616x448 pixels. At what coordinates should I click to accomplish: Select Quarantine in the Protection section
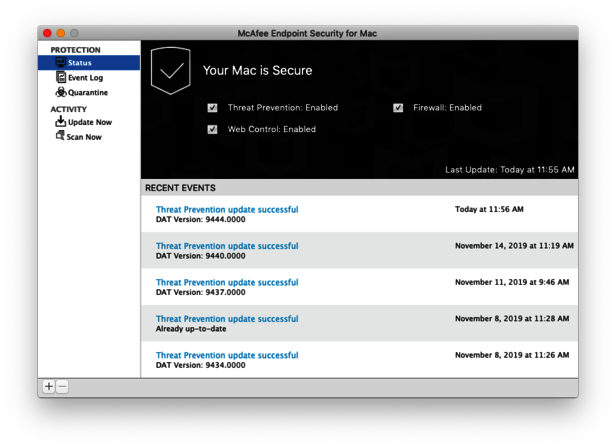point(88,92)
